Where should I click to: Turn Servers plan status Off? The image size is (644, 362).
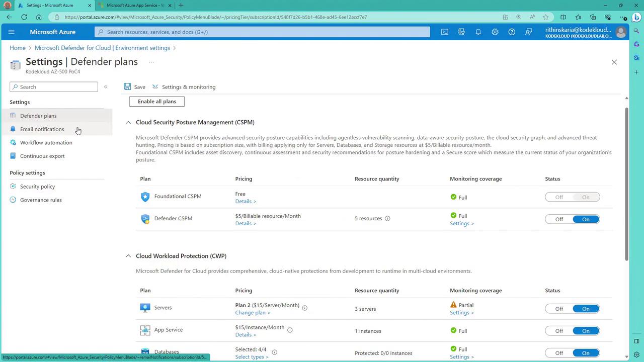[x=559, y=309]
